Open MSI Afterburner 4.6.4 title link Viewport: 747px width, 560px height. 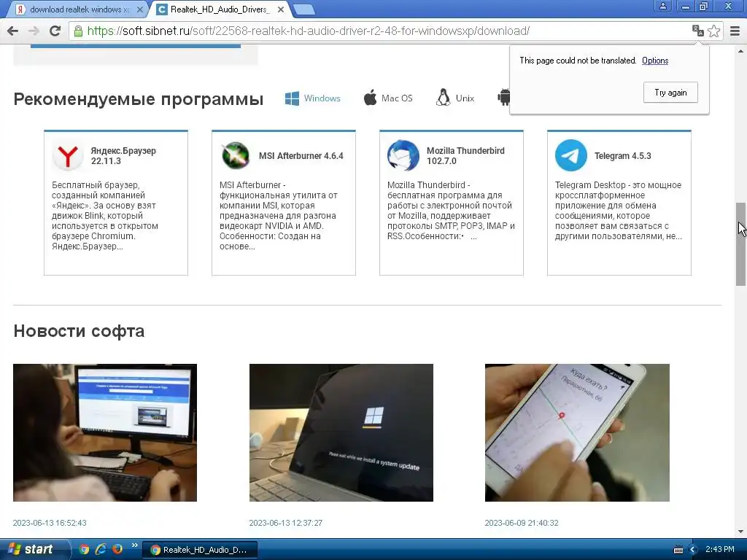coord(301,156)
